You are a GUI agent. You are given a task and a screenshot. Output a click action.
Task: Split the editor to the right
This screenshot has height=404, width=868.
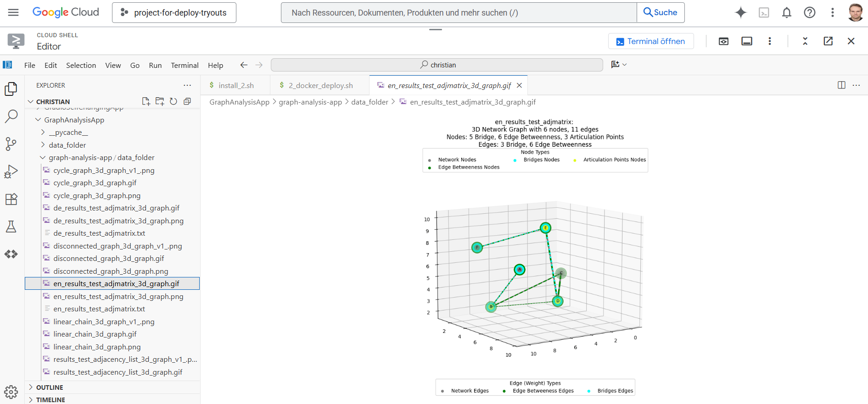841,85
